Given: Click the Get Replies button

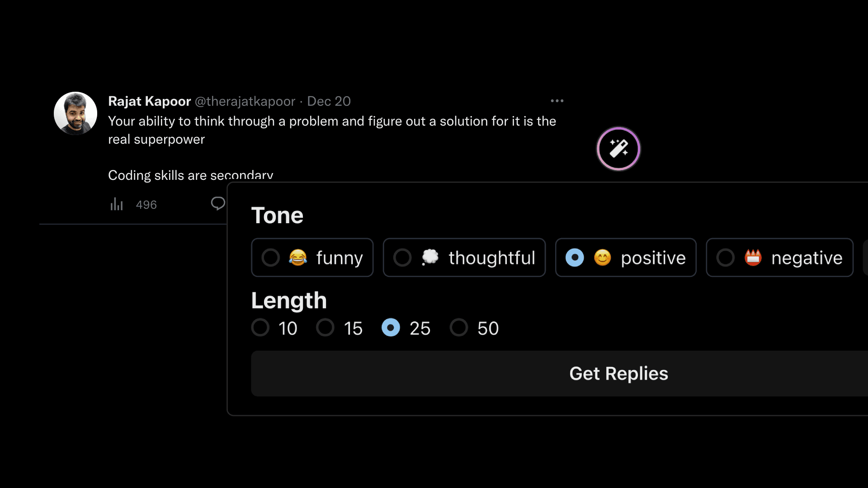Looking at the screenshot, I should tap(618, 374).
